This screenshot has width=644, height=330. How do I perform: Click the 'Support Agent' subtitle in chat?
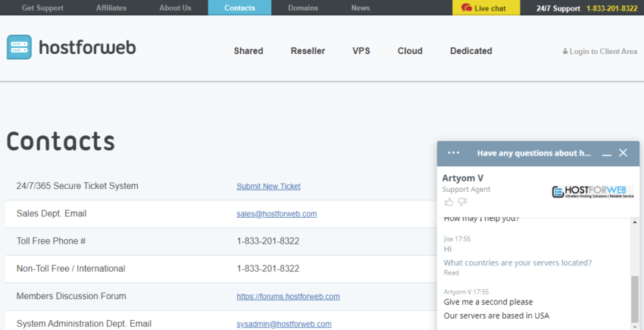pyautogui.click(x=466, y=190)
